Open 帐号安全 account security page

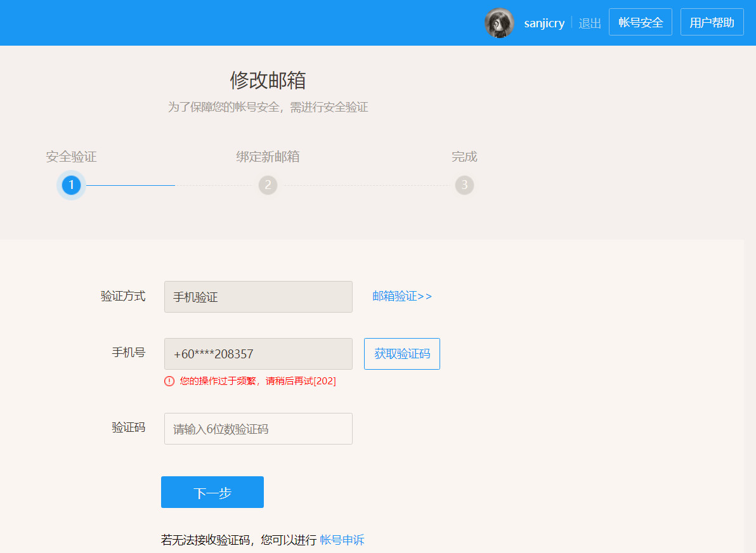pos(640,22)
